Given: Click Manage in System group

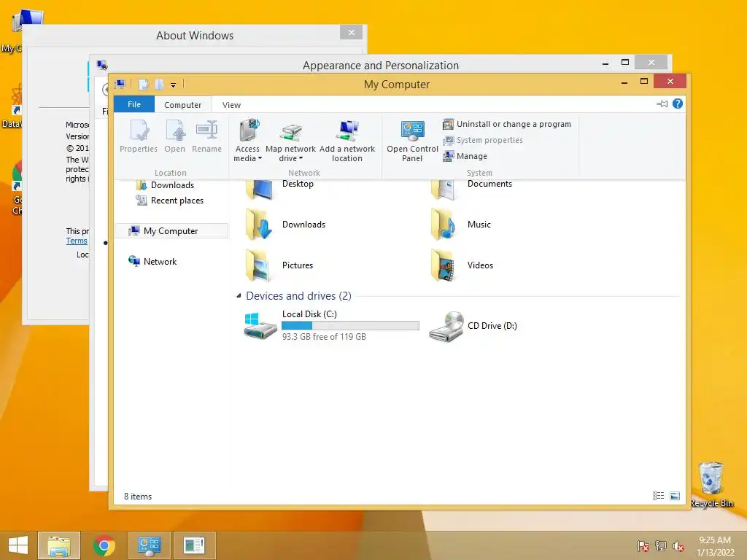Looking at the screenshot, I should pos(465,156).
